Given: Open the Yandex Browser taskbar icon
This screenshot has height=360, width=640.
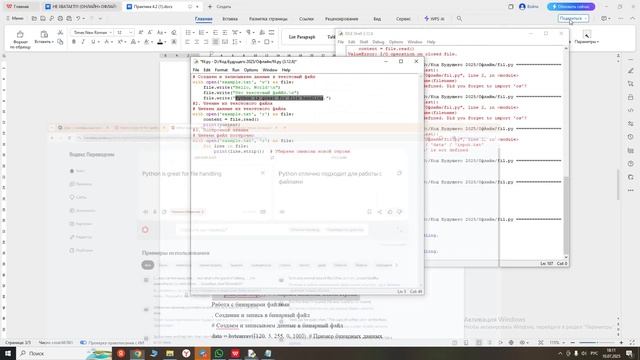Looking at the screenshot, I should (186, 353).
